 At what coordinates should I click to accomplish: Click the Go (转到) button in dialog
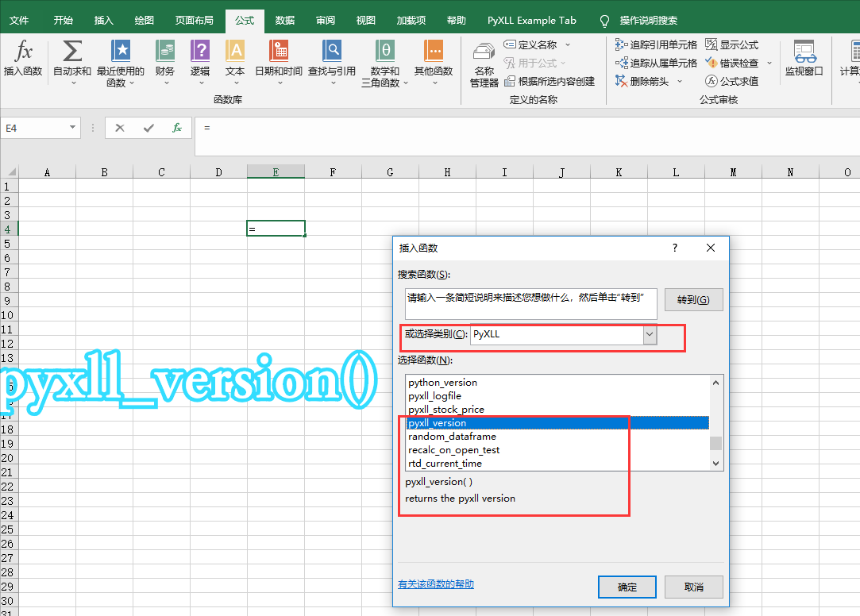point(693,300)
